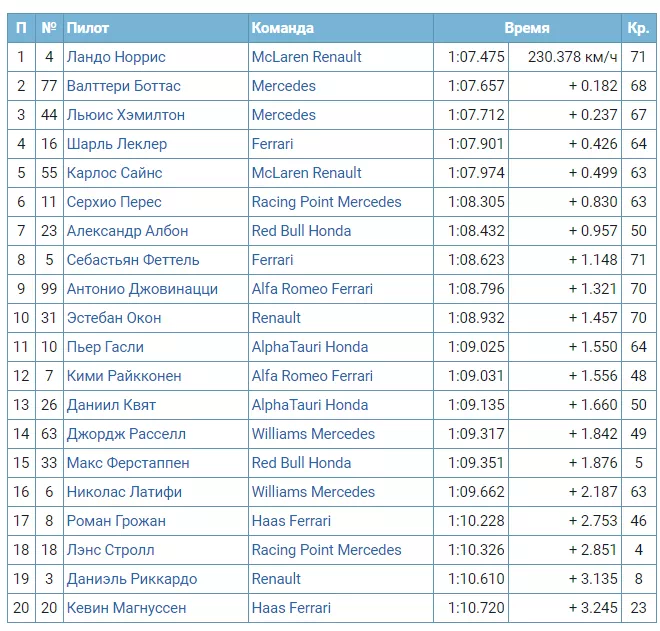Select lap time 1:08.305

click(x=476, y=202)
